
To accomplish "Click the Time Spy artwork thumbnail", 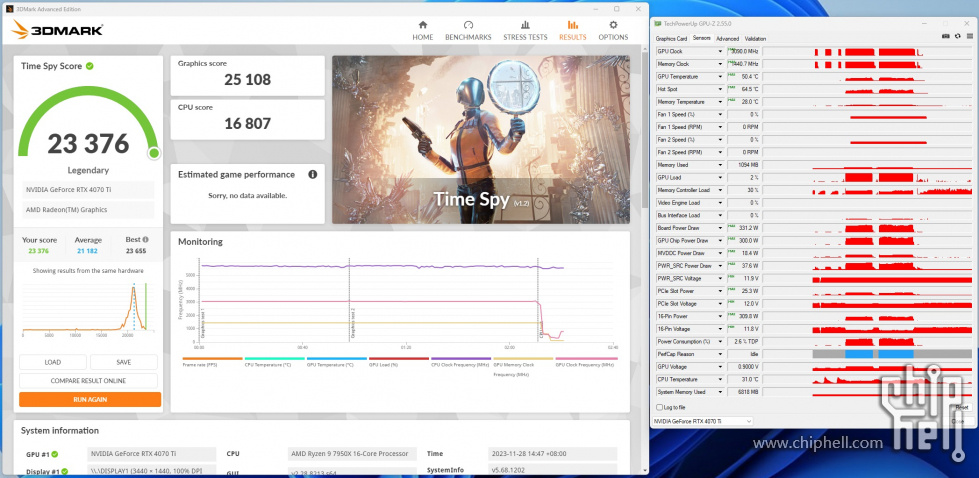I will 481,140.
